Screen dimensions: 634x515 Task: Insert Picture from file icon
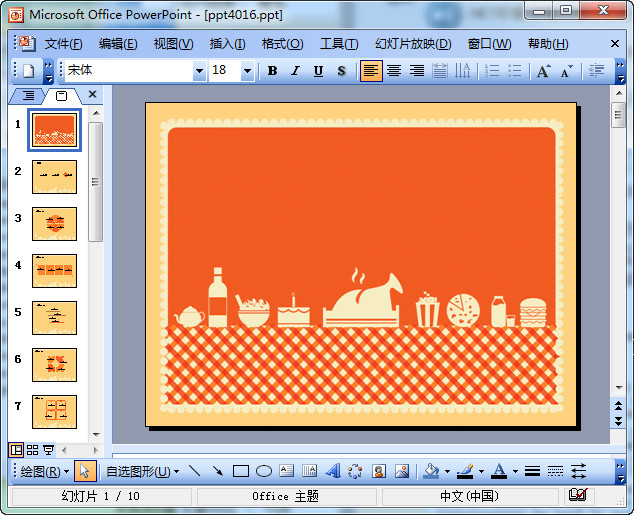click(x=402, y=471)
